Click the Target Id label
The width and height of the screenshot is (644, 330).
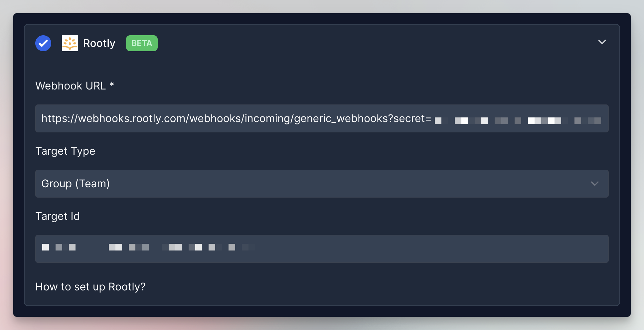point(58,216)
